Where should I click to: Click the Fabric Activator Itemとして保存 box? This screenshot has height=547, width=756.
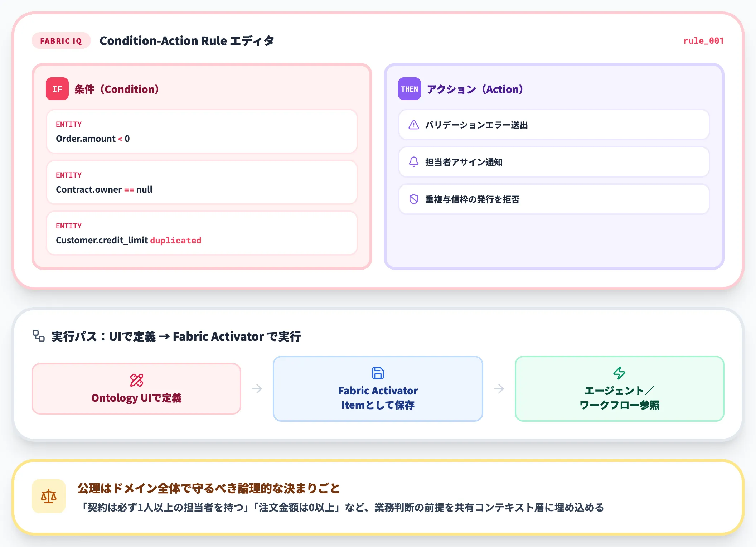[378, 389]
